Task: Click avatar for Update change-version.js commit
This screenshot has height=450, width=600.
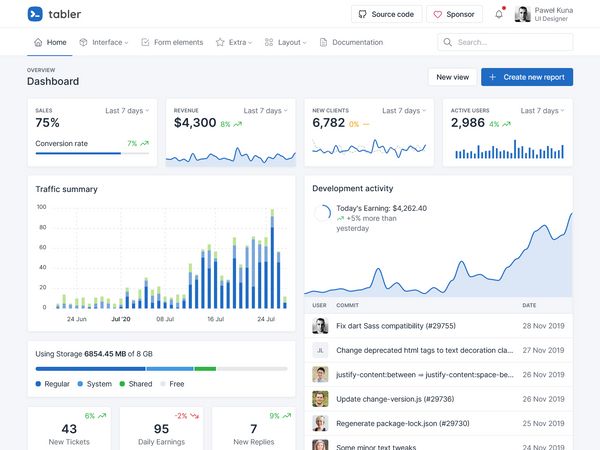Action: point(320,399)
